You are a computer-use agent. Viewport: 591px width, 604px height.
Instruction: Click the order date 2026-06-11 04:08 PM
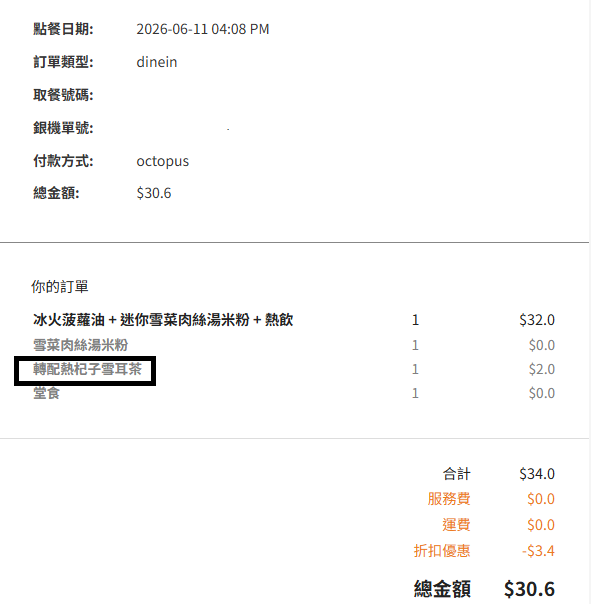point(203,29)
